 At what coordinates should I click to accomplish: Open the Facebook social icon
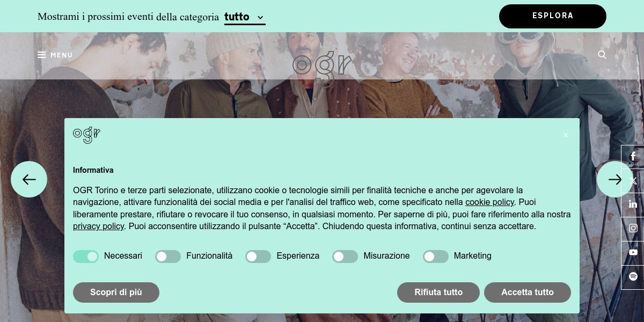pos(633,157)
